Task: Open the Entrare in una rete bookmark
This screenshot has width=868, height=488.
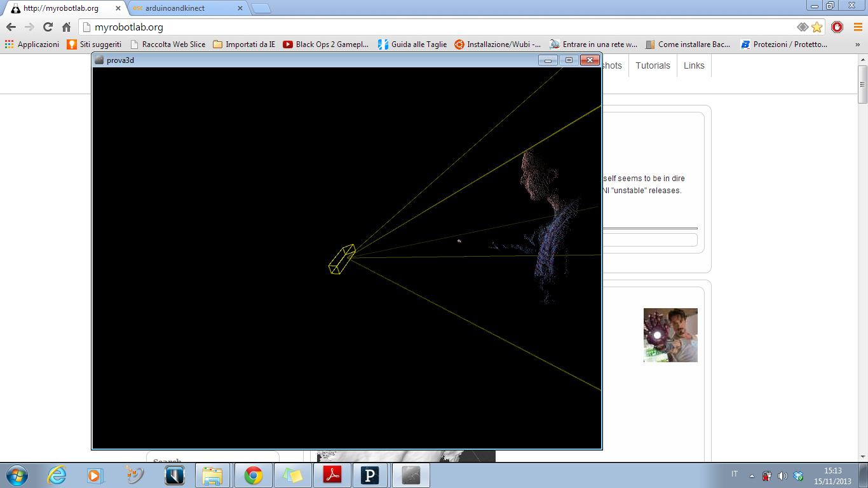Action: click(x=593, y=44)
